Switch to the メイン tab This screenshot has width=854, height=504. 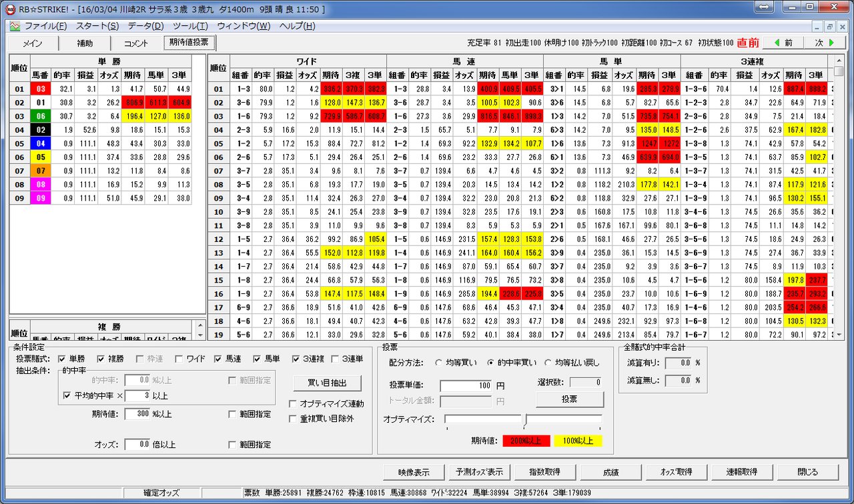pos(33,43)
